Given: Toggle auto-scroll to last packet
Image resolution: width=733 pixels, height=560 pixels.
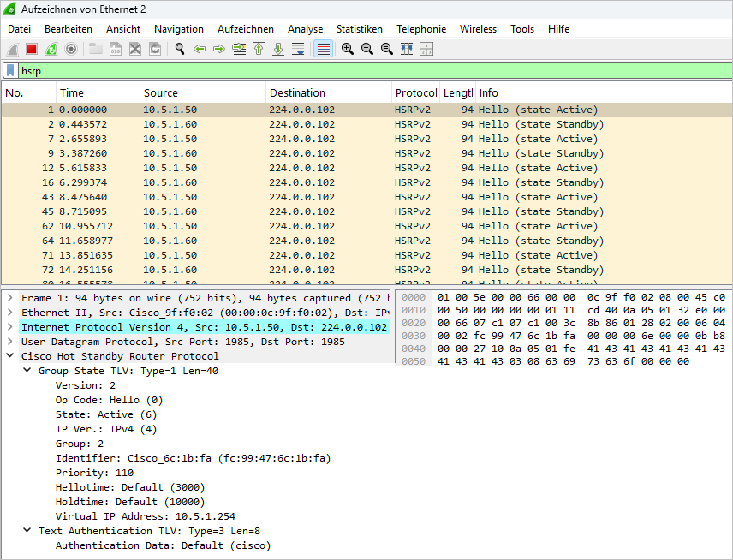Looking at the screenshot, I should (298, 49).
